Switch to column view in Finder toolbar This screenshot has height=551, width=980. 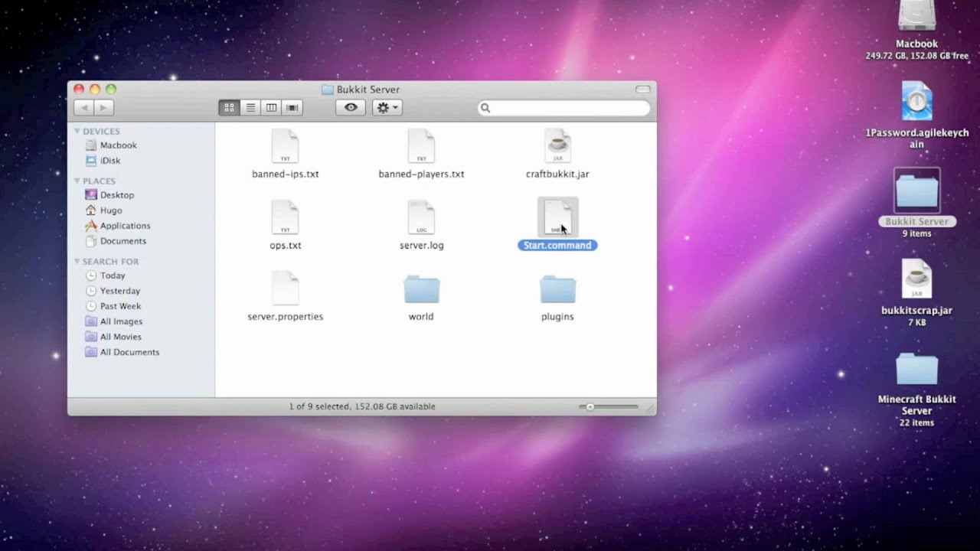(x=271, y=108)
